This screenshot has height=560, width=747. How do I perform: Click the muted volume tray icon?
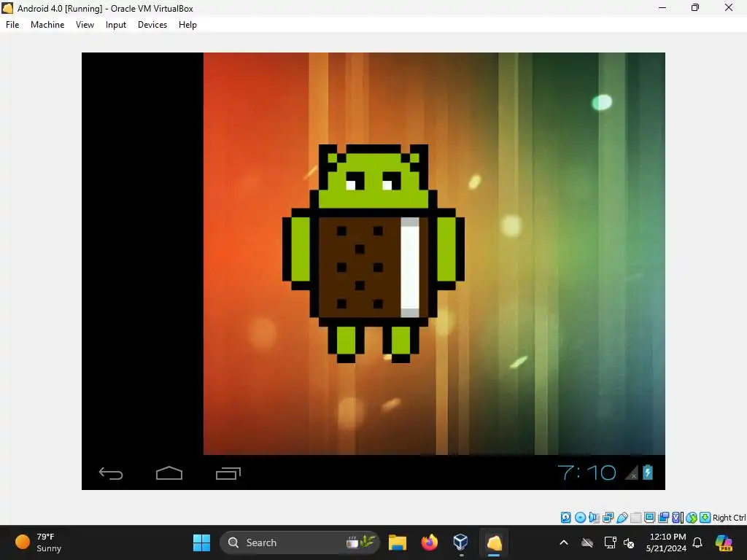coord(629,542)
